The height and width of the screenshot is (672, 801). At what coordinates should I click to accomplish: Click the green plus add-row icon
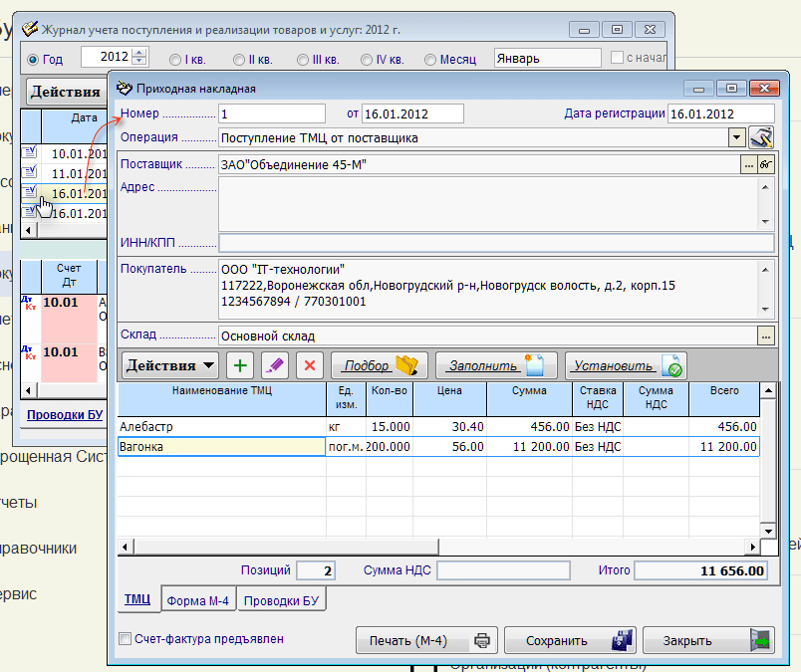tap(239, 365)
